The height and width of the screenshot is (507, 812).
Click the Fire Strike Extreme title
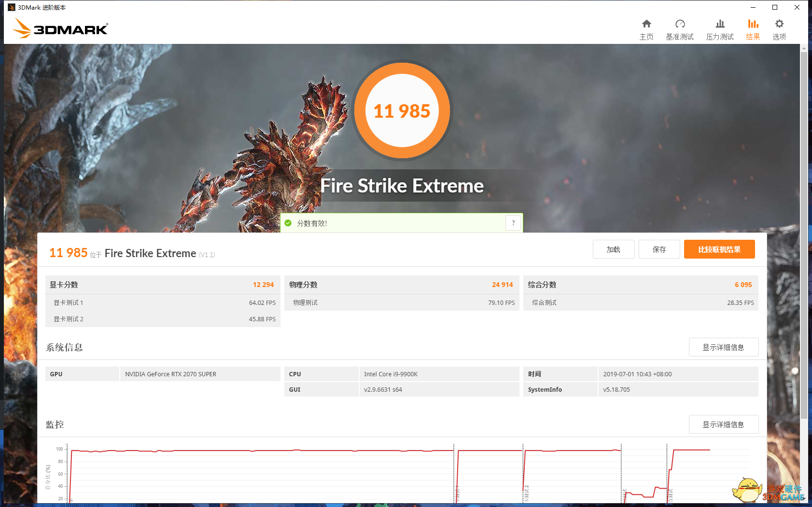(402, 186)
